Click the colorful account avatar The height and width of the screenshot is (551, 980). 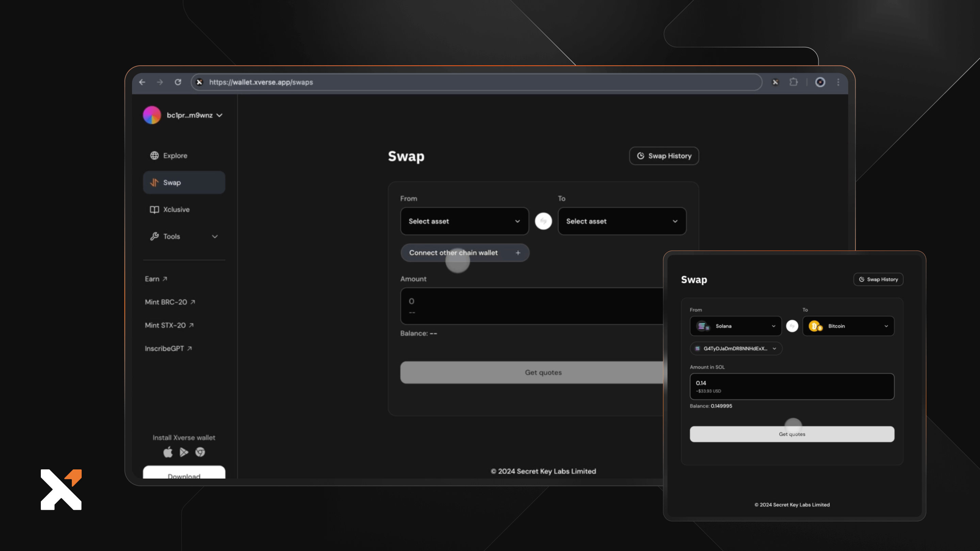click(152, 115)
